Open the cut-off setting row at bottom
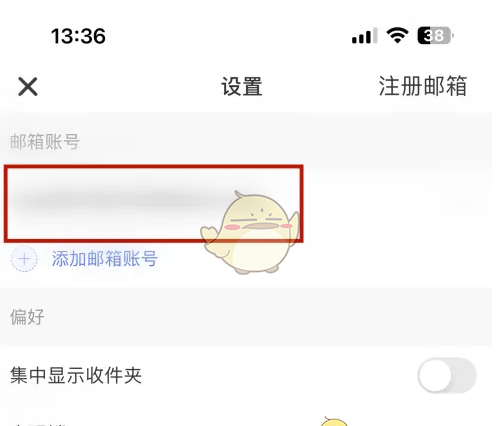The width and height of the screenshot is (500, 426). pyautogui.click(x=246, y=420)
